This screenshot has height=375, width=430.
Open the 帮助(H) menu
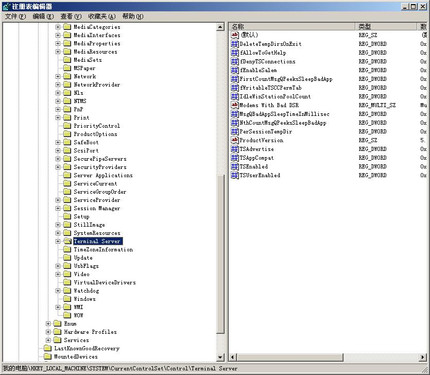133,16
